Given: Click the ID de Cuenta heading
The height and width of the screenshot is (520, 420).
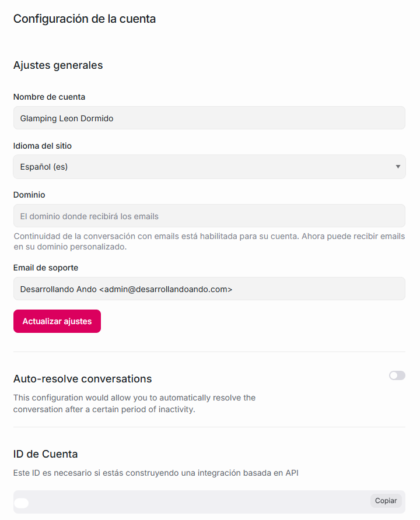Looking at the screenshot, I should click(x=45, y=454).
